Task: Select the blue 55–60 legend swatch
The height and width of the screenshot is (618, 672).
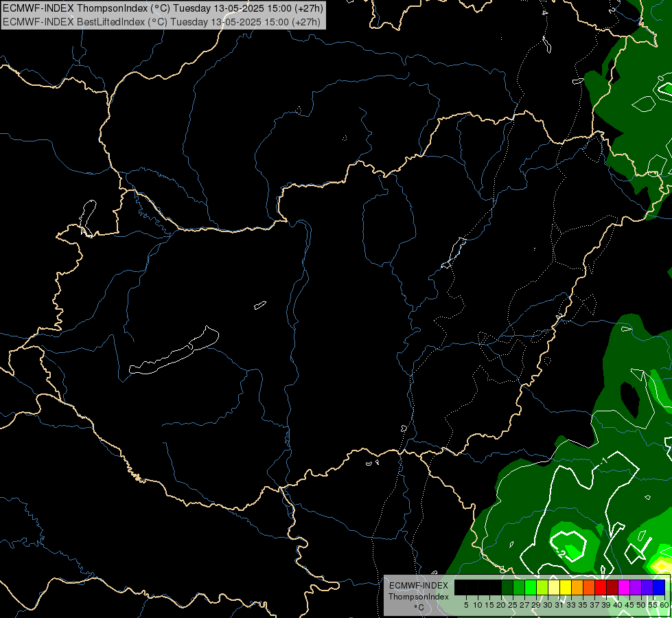Action: point(659,587)
